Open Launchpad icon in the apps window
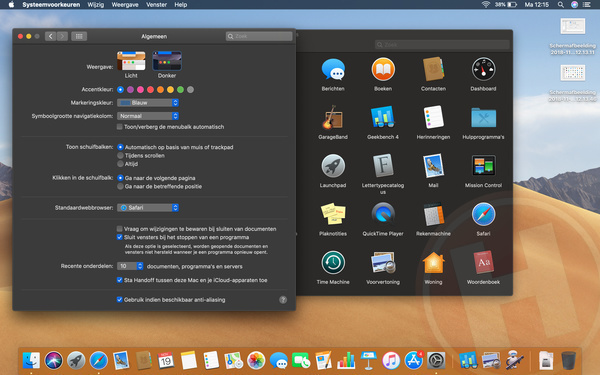The height and width of the screenshot is (375, 600). 333,166
